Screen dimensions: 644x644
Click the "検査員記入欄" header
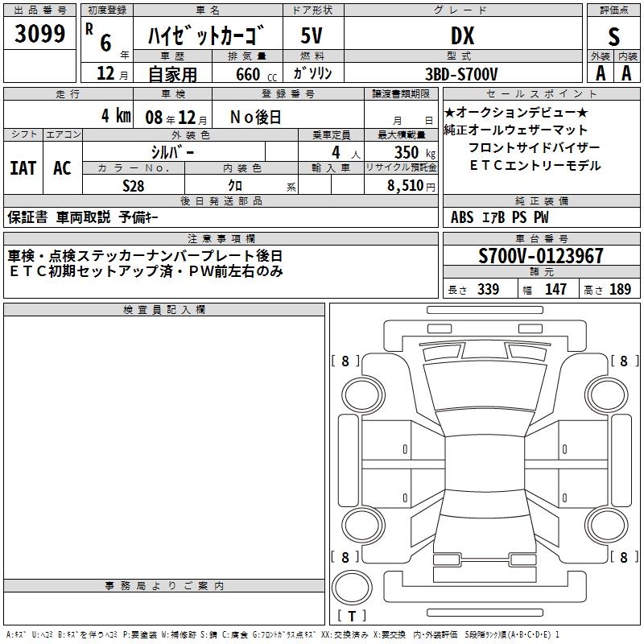coord(164,310)
